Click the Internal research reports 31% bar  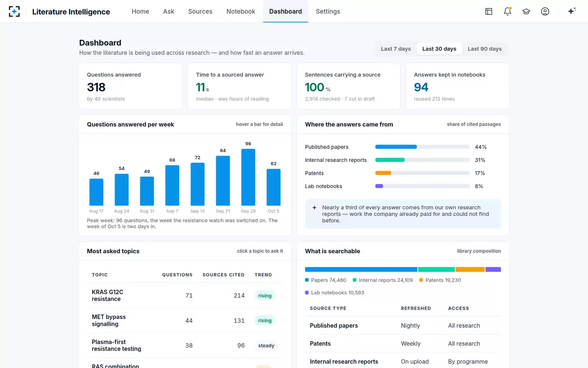tap(423, 160)
